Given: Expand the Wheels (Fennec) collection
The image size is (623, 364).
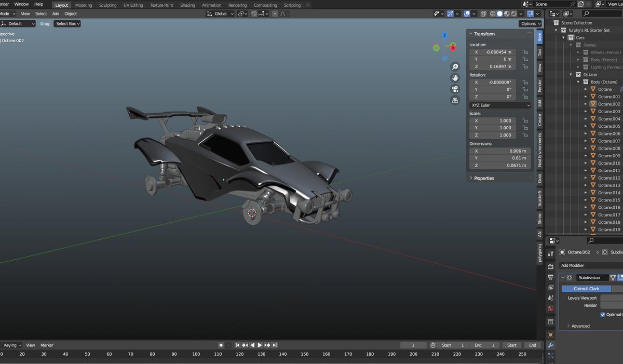Looking at the screenshot, I should [x=579, y=52].
